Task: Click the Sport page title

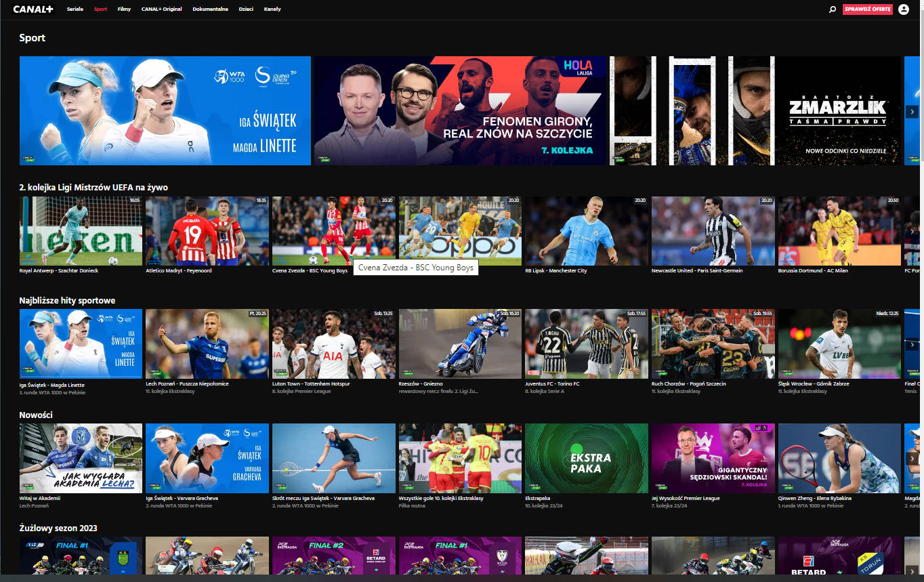Action: point(33,38)
